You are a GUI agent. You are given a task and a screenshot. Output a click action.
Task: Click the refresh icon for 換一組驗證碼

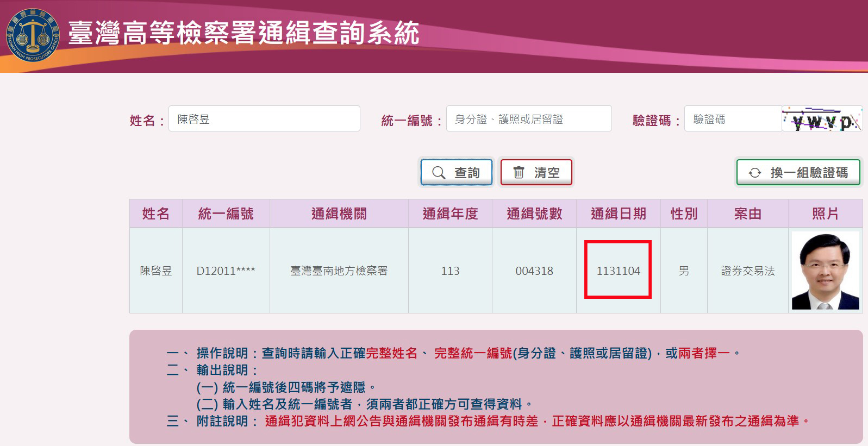(x=755, y=173)
